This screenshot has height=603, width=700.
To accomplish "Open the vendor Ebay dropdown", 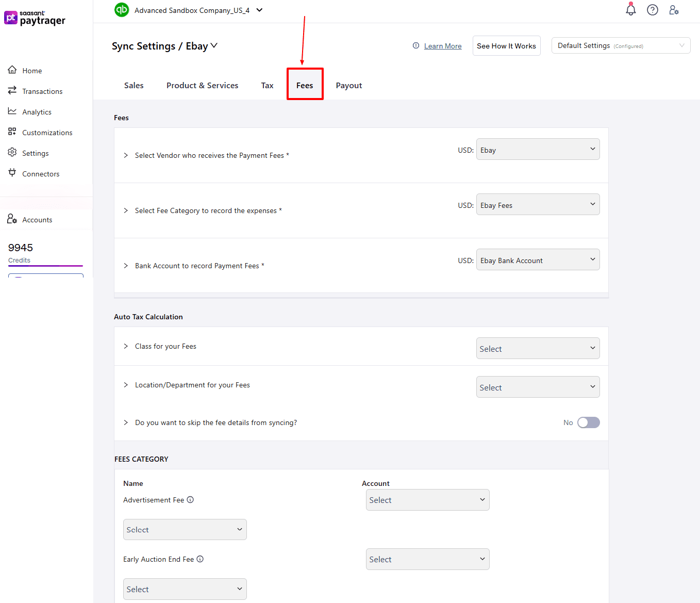I will pyautogui.click(x=538, y=149).
